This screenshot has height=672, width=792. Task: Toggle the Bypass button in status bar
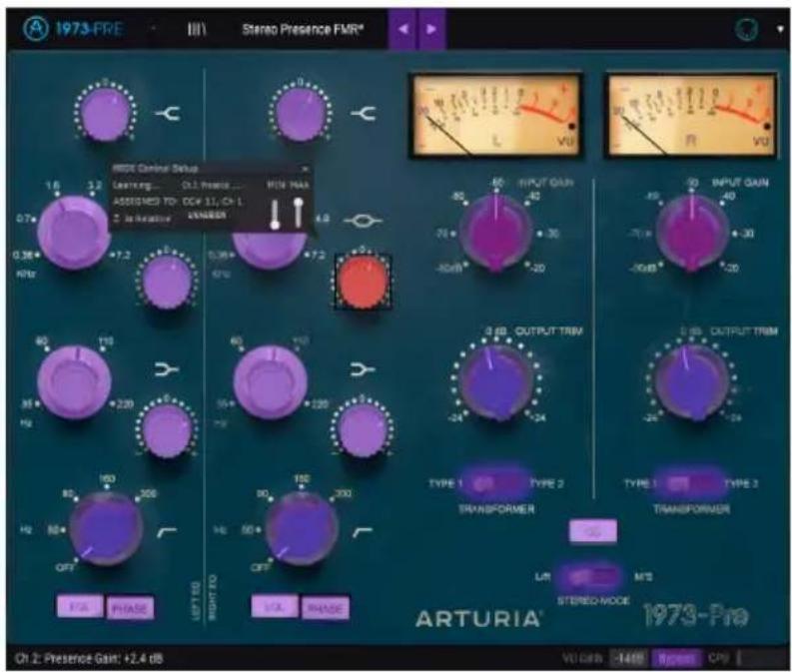(676, 658)
